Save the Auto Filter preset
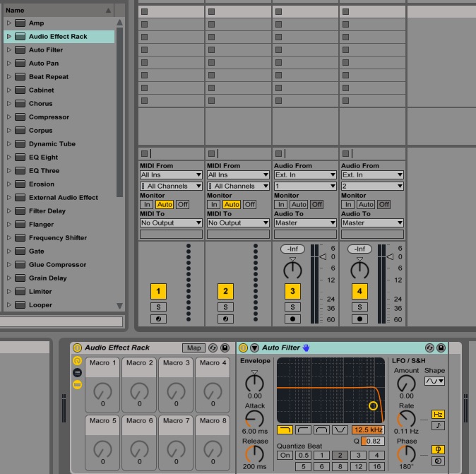Screen dimensions: 476x474 (x=441, y=348)
